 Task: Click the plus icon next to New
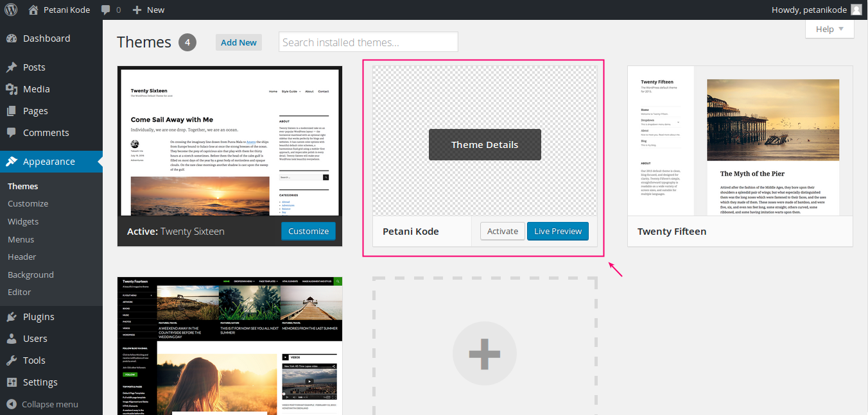click(x=137, y=10)
